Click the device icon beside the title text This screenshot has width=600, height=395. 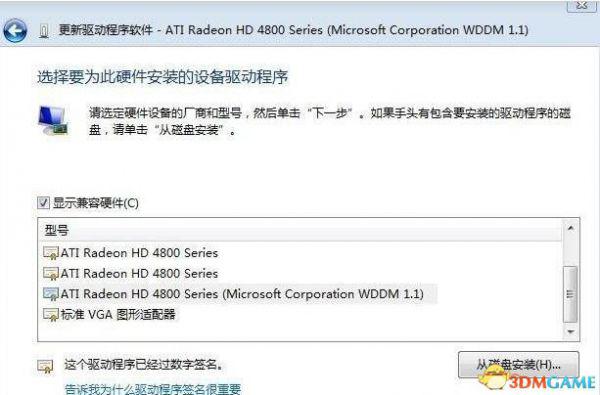44,31
